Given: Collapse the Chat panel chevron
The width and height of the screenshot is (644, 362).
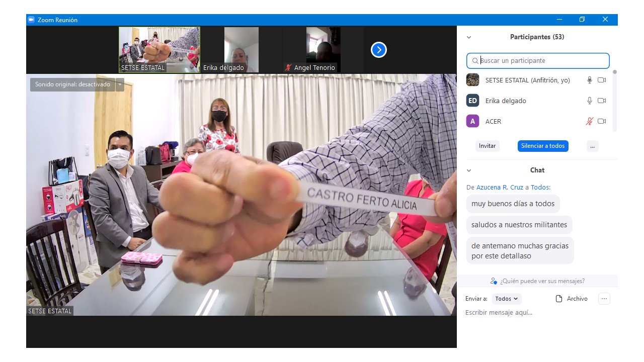Looking at the screenshot, I should tap(469, 170).
